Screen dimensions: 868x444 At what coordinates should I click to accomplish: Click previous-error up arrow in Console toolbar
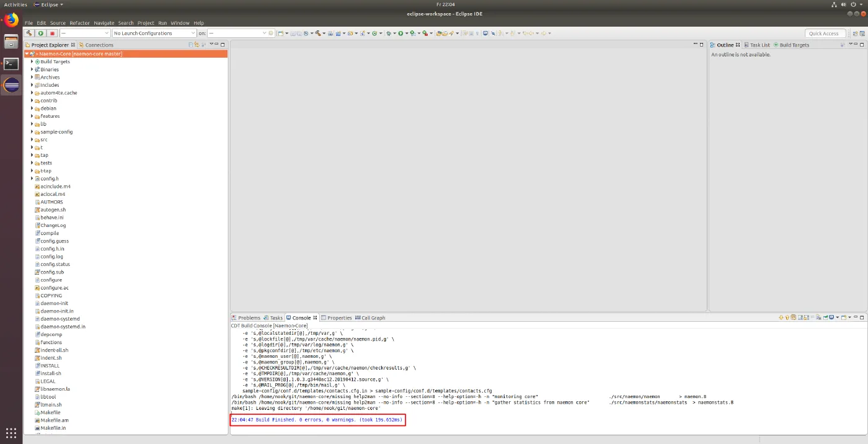click(787, 317)
